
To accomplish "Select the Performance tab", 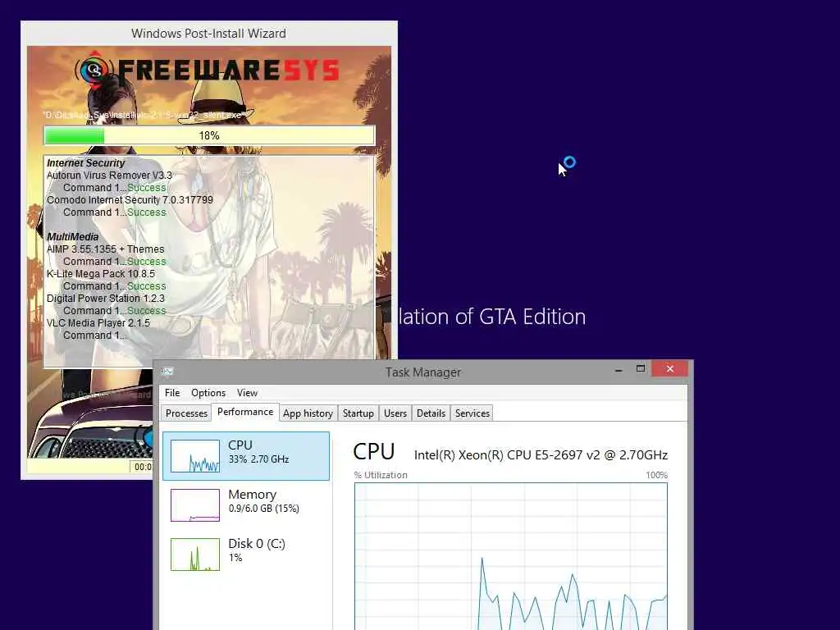I will 245,412.
